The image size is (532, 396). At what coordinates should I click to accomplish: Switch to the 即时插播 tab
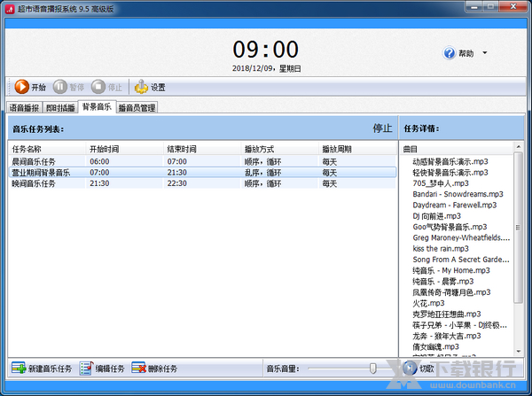coord(60,108)
